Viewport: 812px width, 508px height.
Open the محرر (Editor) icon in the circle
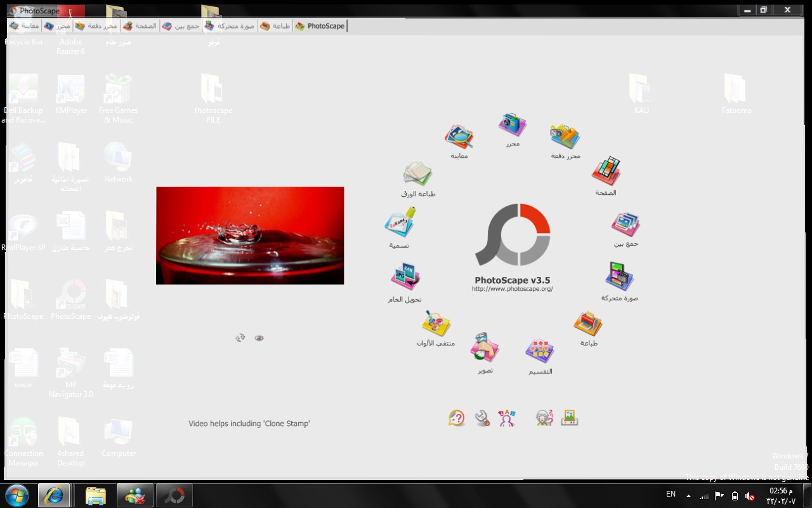coord(512,124)
